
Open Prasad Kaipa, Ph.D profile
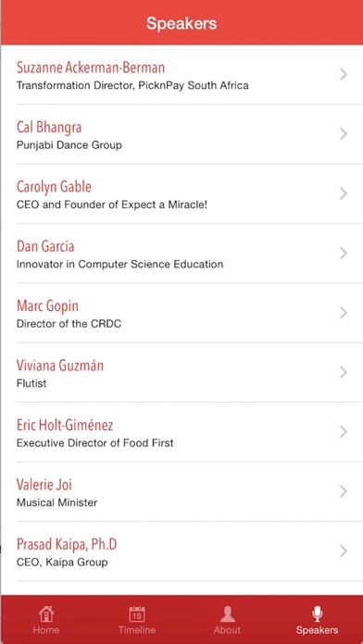[x=181, y=551]
